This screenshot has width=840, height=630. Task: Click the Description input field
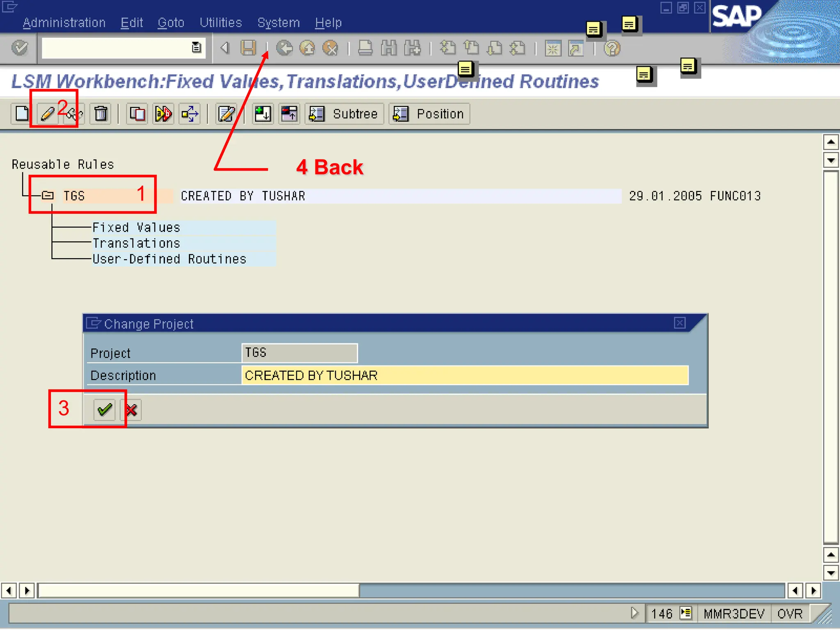click(x=464, y=375)
